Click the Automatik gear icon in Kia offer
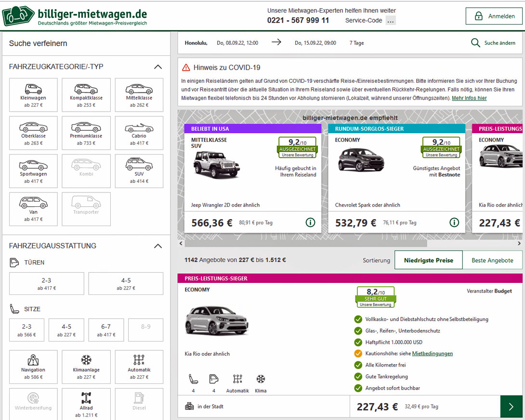 coord(237,379)
